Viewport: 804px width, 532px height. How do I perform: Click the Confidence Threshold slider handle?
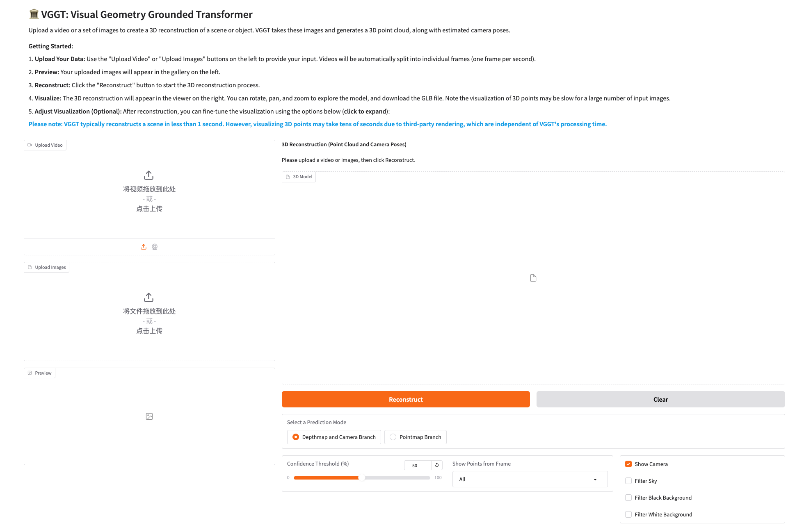(361, 477)
